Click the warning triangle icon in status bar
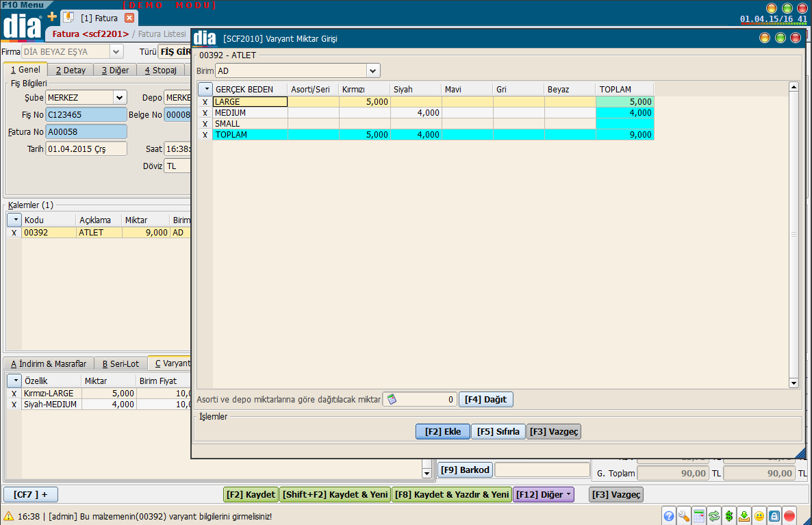 click(9, 516)
